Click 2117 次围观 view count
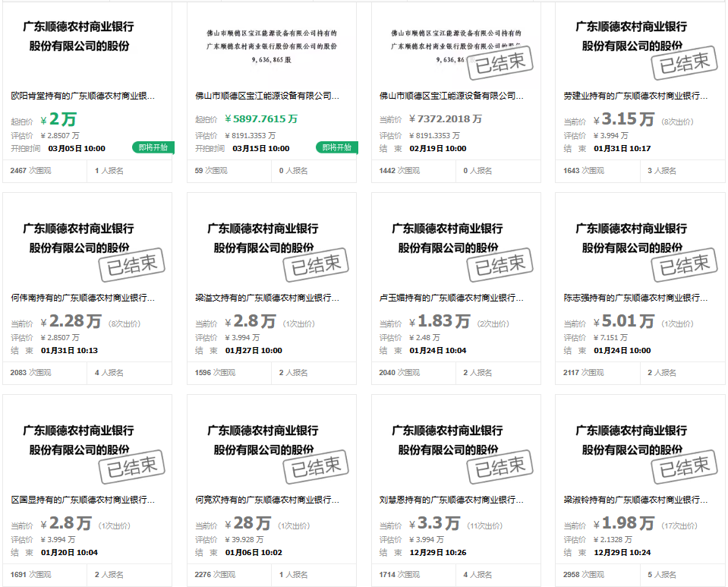 coord(584,373)
